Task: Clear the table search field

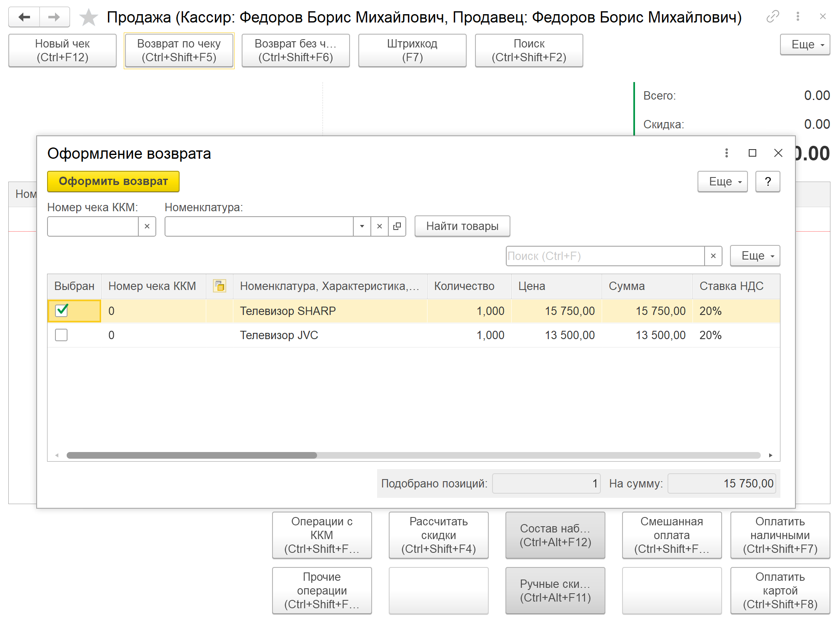Action: coord(713,256)
